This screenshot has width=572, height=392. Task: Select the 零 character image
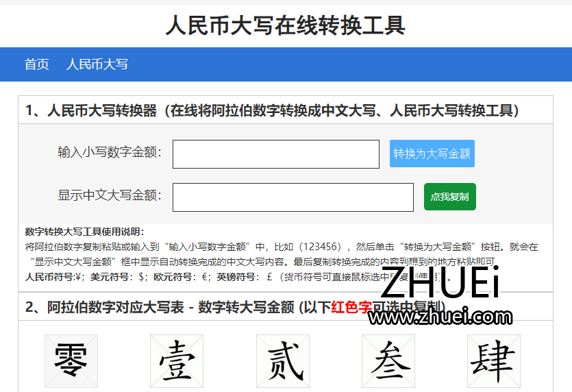[71, 361]
